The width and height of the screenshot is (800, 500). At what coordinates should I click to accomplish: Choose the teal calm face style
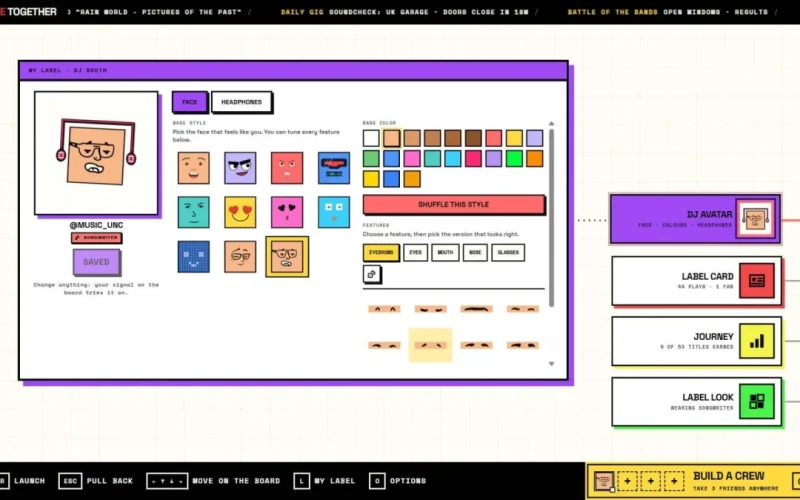click(193, 212)
